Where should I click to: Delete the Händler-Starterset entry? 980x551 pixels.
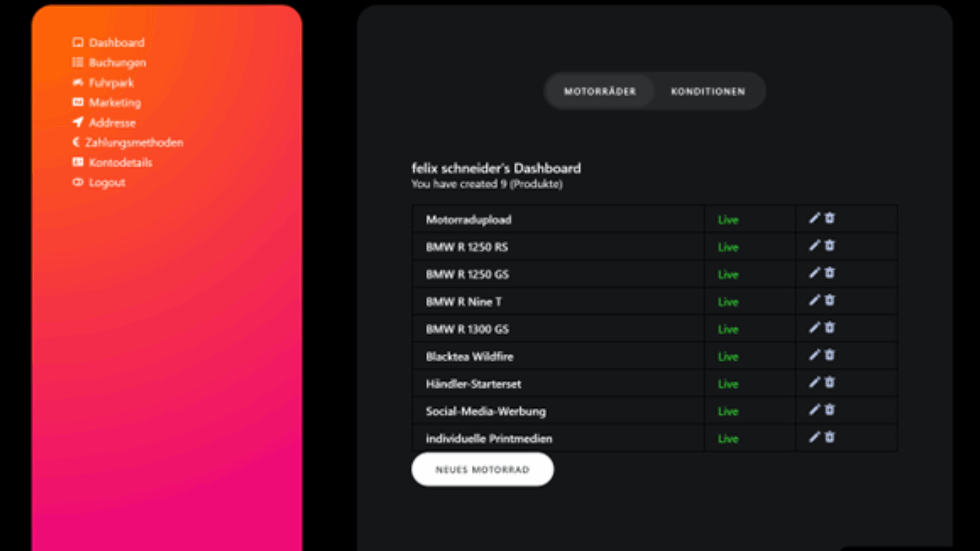pos(829,382)
